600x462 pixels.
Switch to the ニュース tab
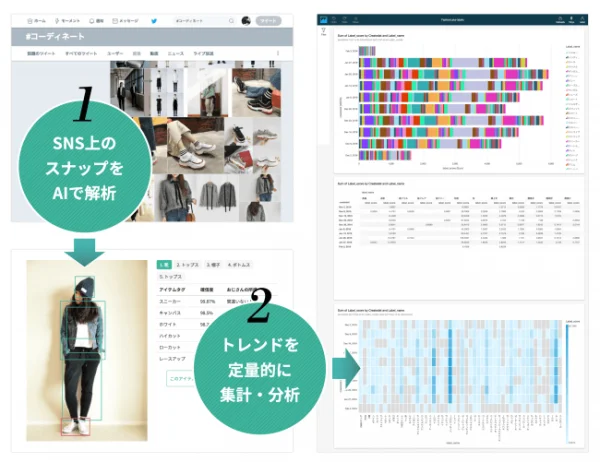point(176,54)
